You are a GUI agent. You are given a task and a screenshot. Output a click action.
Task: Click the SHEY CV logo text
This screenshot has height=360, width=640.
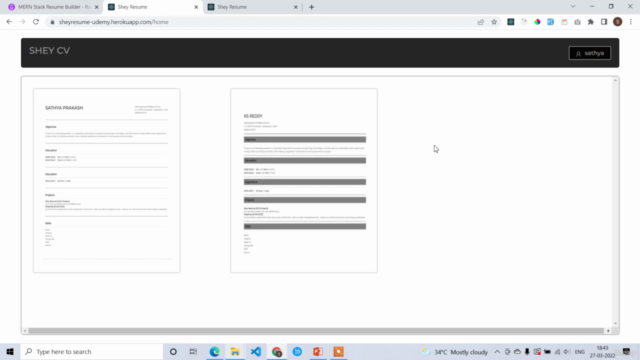pos(49,51)
